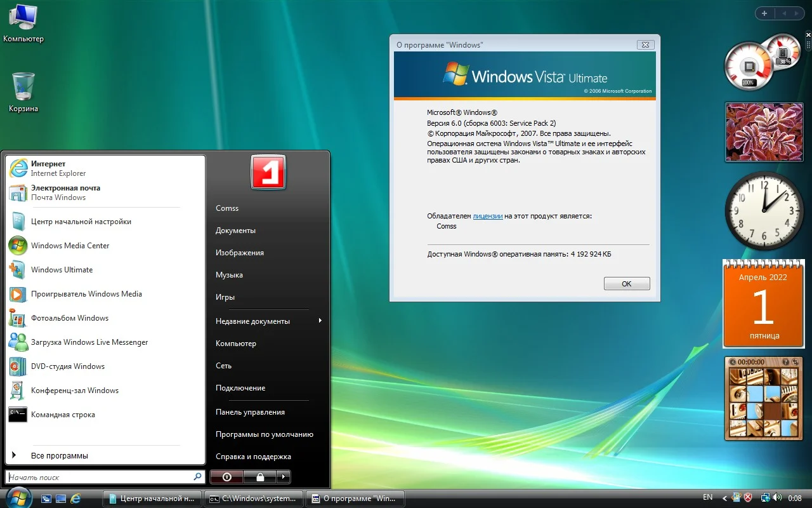Click the puzzle gadget shuffle icon
This screenshot has height=508, width=812.
794,362
